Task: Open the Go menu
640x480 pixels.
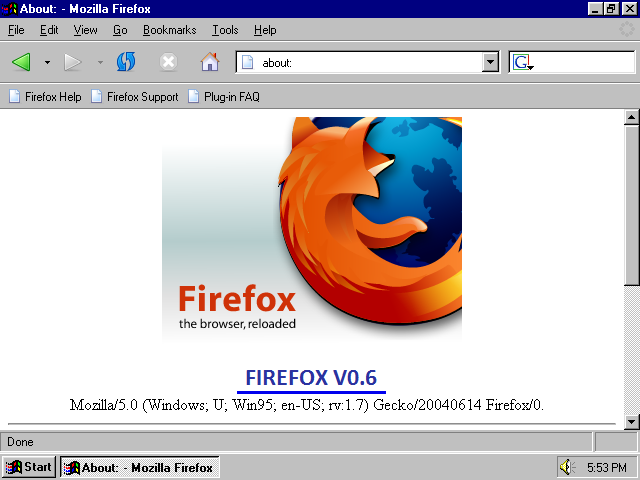Action: coord(120,30)
